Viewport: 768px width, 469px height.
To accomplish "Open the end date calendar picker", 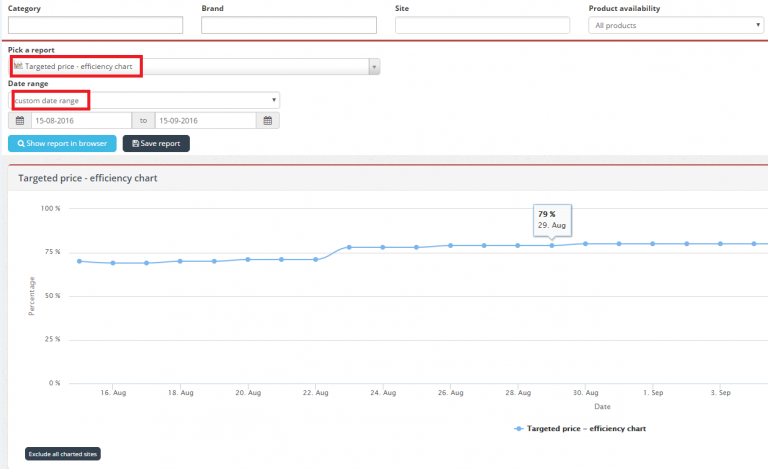I will pyautogui.click(x=268, y=121).
